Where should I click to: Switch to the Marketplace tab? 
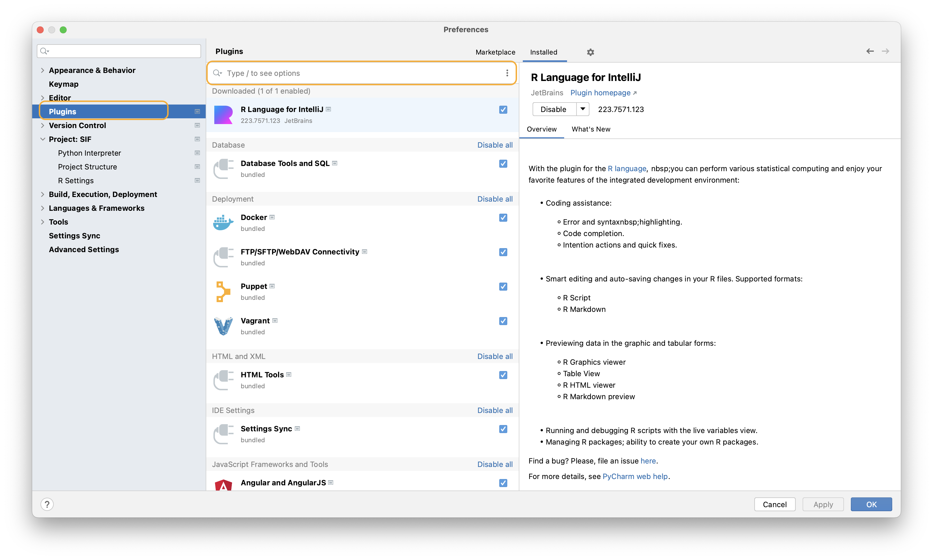(495, 52)
